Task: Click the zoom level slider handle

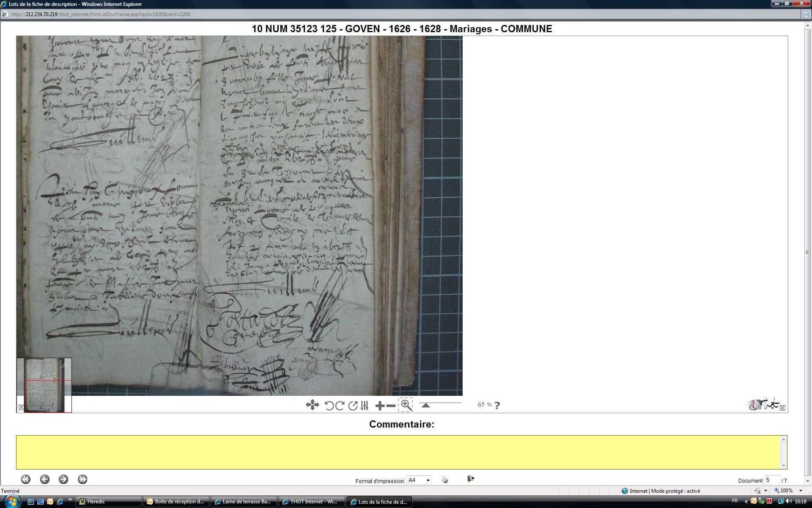Action: 426,405
